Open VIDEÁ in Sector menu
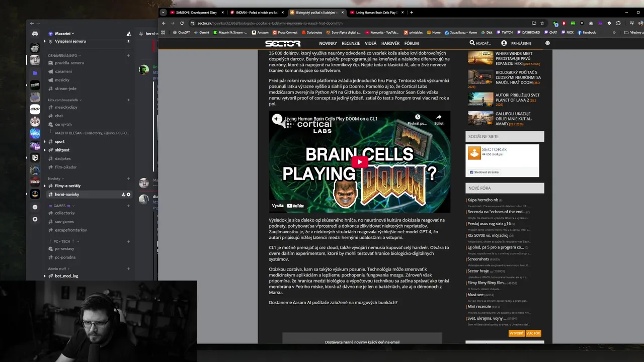This screenshot has width=644, height=362. [x=371, y=44]
